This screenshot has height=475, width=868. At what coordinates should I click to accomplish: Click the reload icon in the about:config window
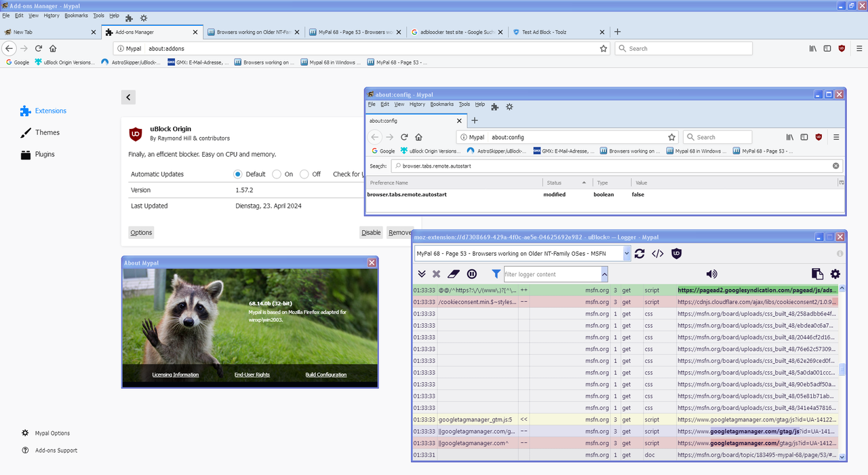coord(404,137)
